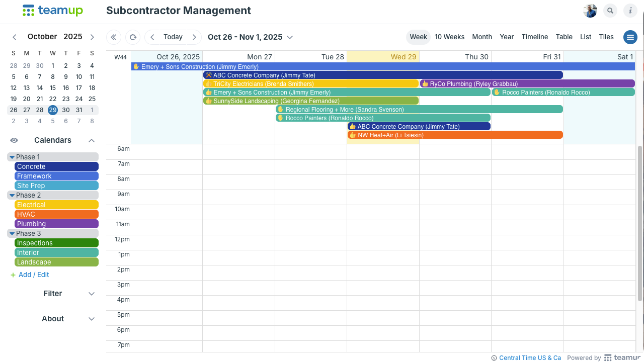This screenshot has height=362, width=644.
Task: Click the Add / Edit link
Action: tap(34, 275)
